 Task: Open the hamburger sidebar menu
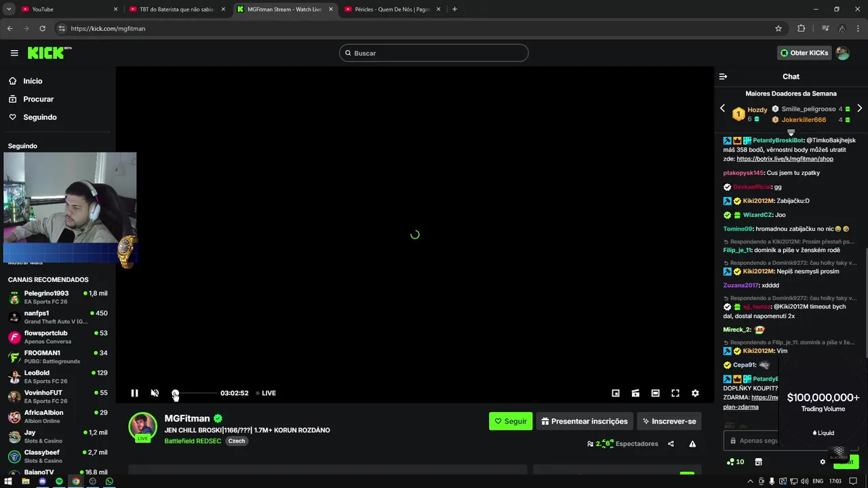pos(14,53)
